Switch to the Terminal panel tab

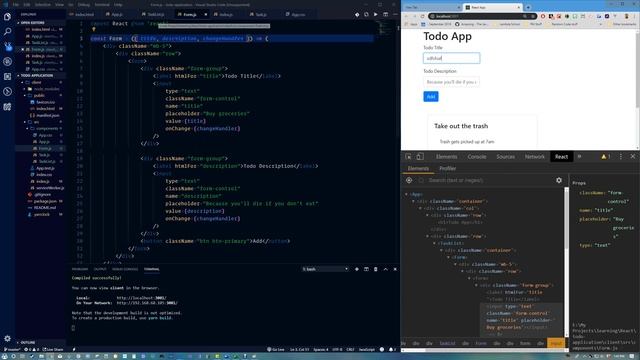(151, 269)
